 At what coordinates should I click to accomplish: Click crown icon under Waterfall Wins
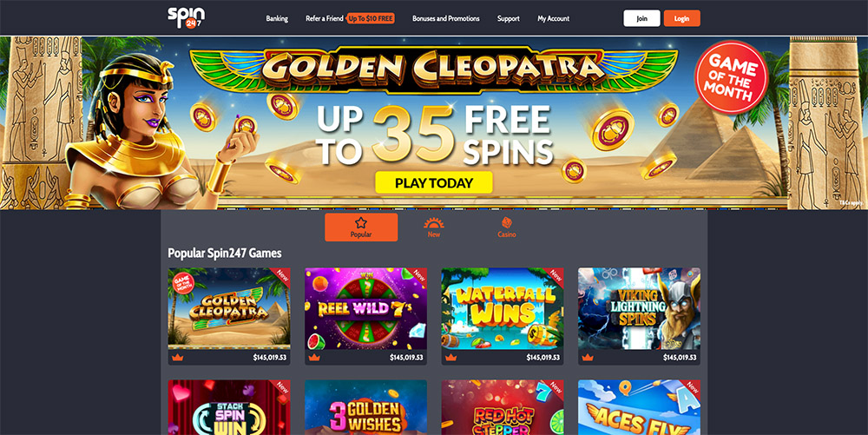coord(451,358)
